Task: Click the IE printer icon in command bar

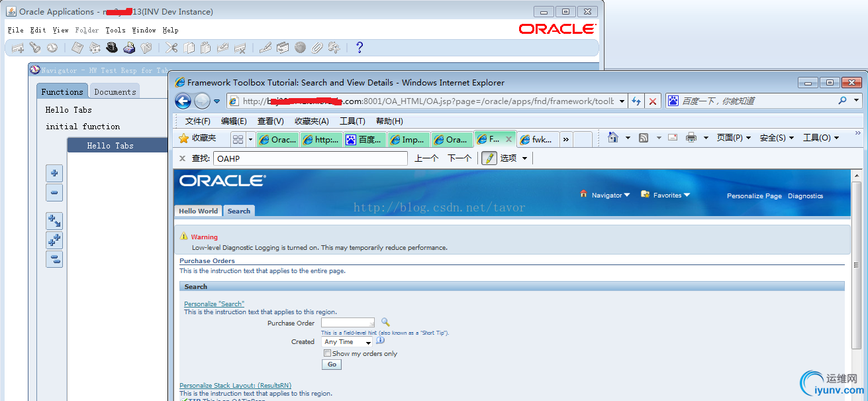Action: [691, 138]
